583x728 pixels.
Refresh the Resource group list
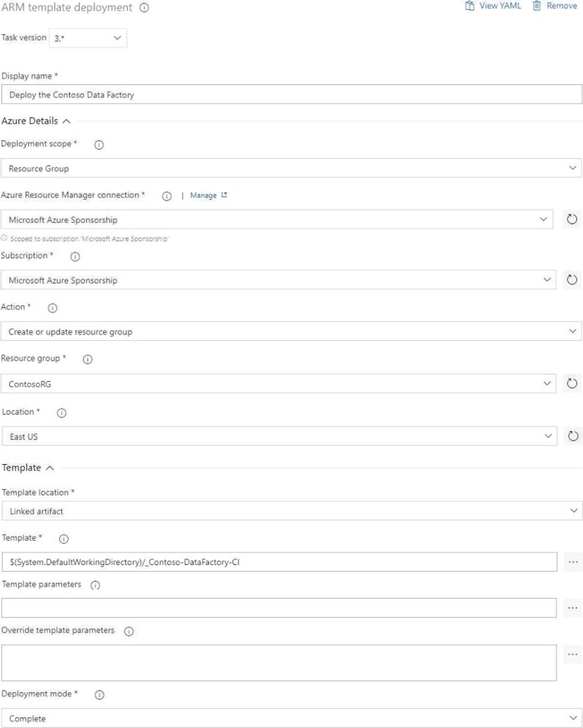coord(572,383)
